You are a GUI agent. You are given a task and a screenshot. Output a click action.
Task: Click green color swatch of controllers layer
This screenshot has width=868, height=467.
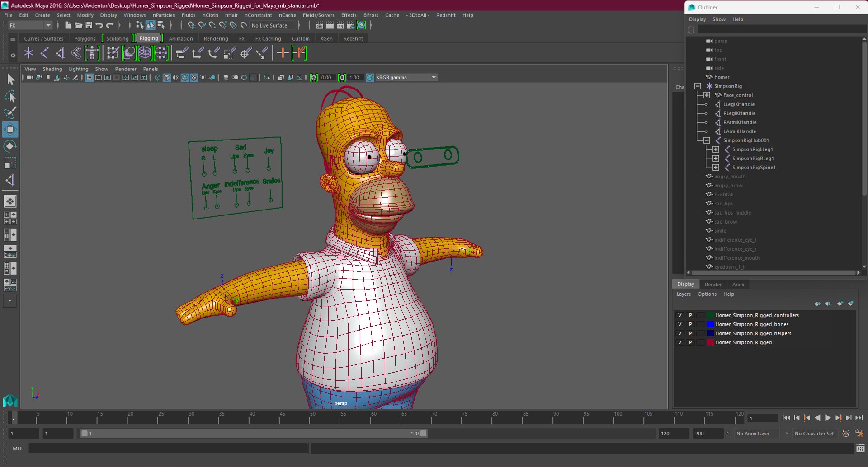pos(710,315)
